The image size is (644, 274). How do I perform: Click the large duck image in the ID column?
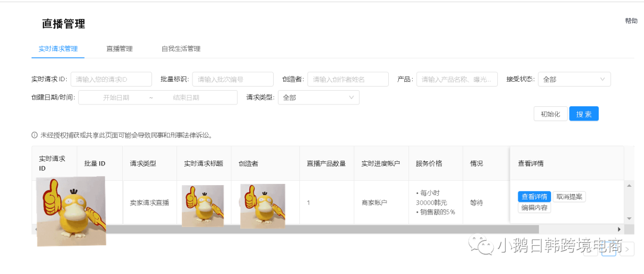pyautogui.click(x=71, y=211)
